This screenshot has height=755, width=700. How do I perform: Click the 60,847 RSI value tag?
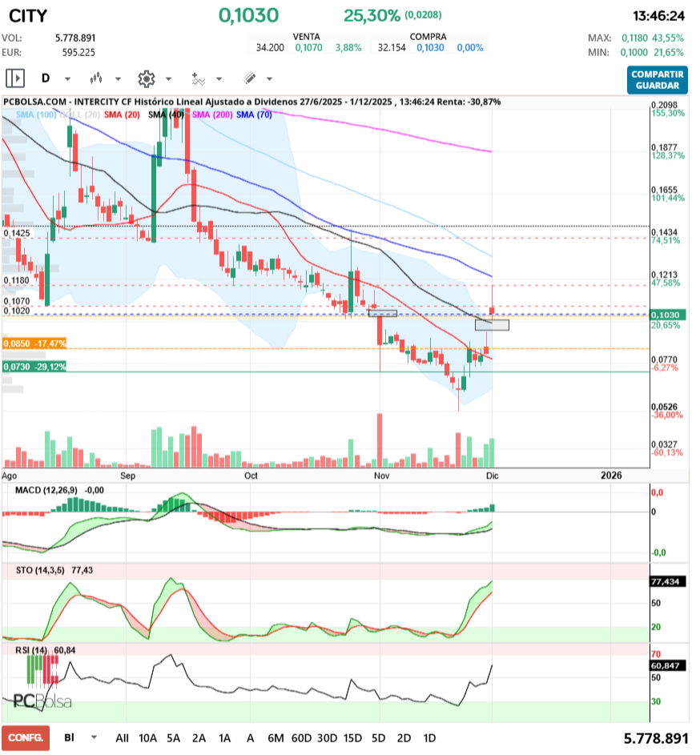667,666
